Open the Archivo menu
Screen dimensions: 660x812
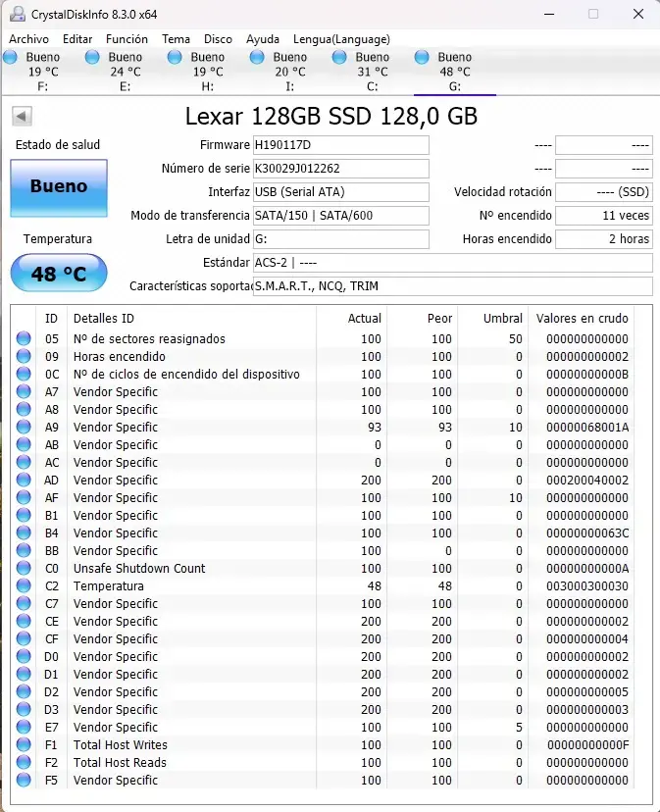(29, 39)
